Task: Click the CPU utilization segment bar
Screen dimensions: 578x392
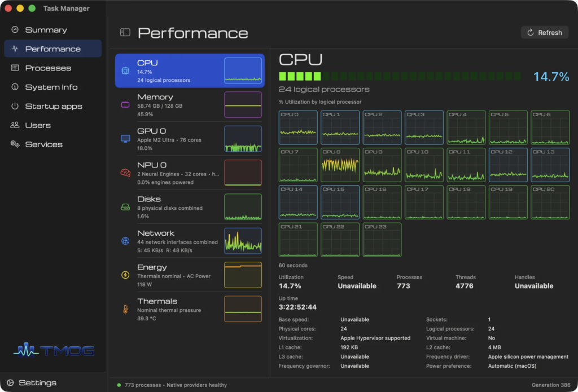Action: (400, 77)
